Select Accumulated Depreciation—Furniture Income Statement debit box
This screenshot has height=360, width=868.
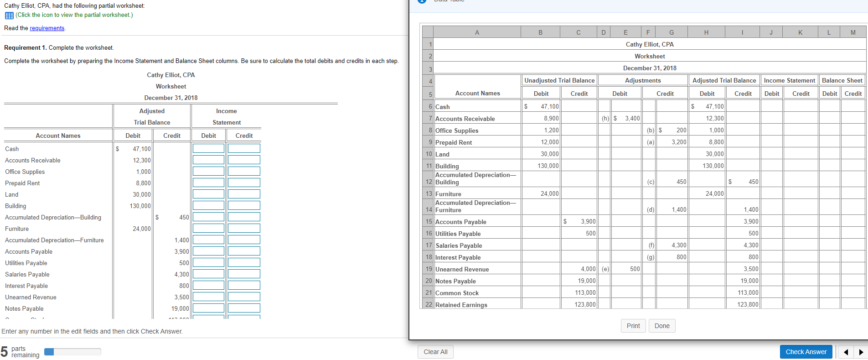pos(208,240)
